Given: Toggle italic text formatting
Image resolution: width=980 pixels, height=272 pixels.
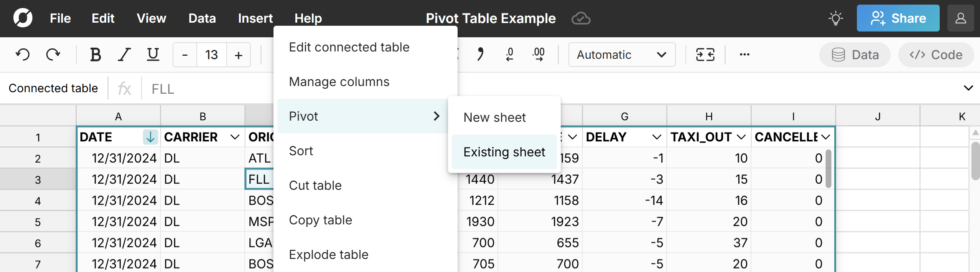Looking at the screenshot, I should [124, 55].
